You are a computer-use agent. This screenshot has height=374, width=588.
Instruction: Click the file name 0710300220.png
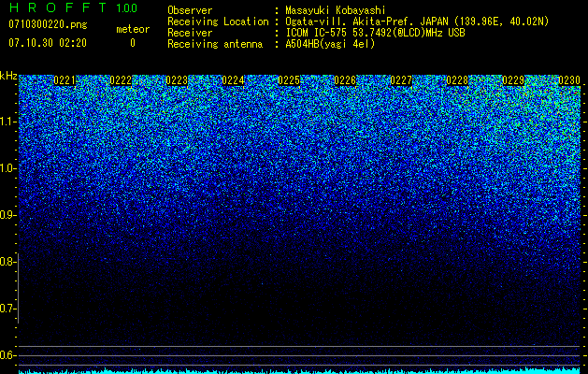point(48,24)
